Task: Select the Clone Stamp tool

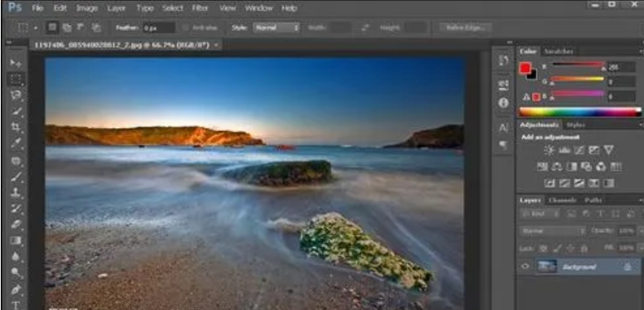Action: click(x=16, y=192)
